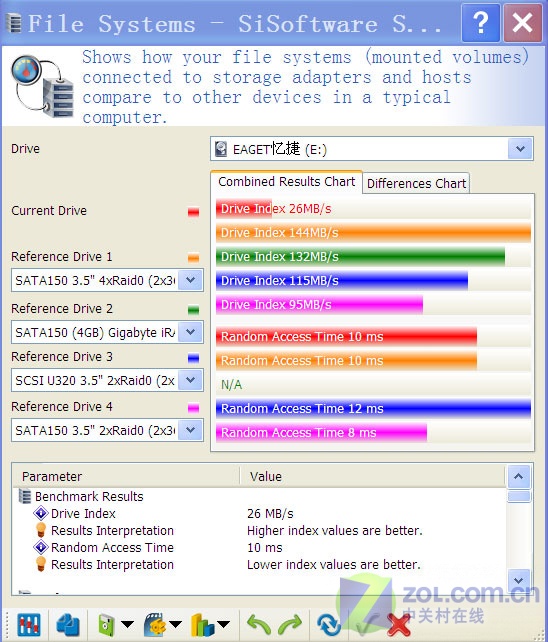This screenshot has height=642, width=548.
Task: Click the gear folder settings toolbar icon
Action: [155, 625]
